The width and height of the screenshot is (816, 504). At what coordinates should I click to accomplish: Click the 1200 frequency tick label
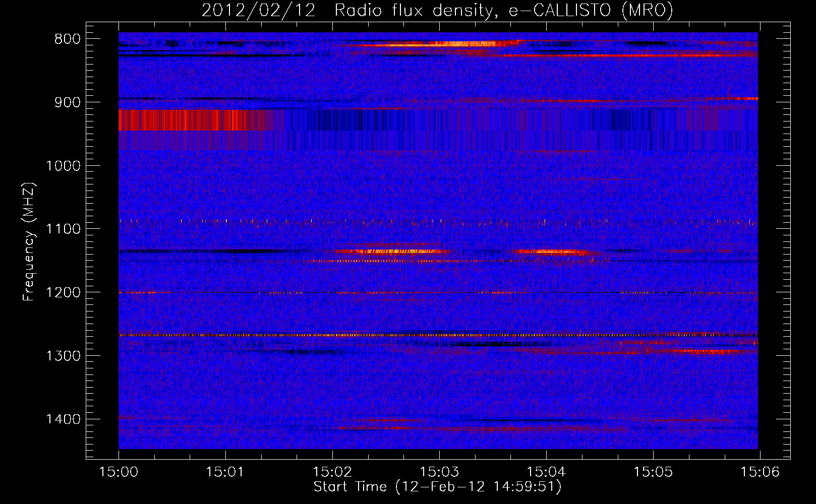click(x=63, y=293)
